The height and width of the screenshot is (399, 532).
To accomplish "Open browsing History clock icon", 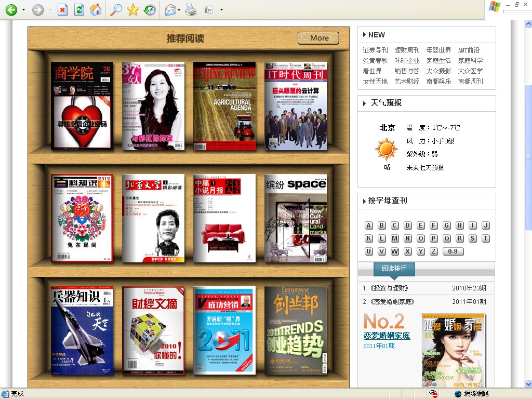I will [150, 10].
